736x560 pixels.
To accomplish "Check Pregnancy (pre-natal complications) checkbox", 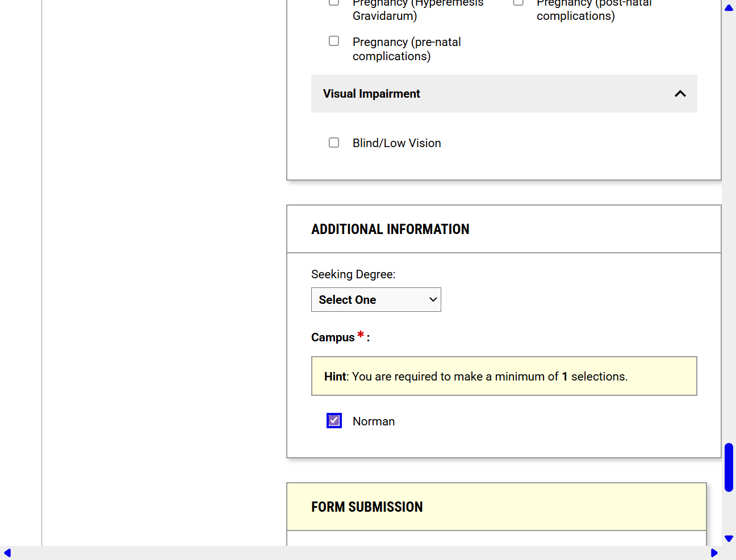I will (334, 41).
